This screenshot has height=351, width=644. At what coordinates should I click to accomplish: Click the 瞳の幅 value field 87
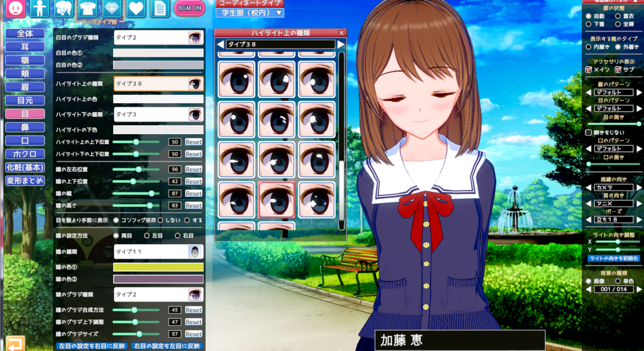(x=175, y=193)
